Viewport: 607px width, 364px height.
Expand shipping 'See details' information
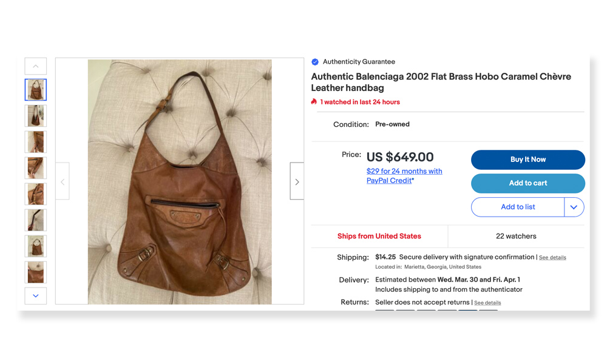pos(552,257)
